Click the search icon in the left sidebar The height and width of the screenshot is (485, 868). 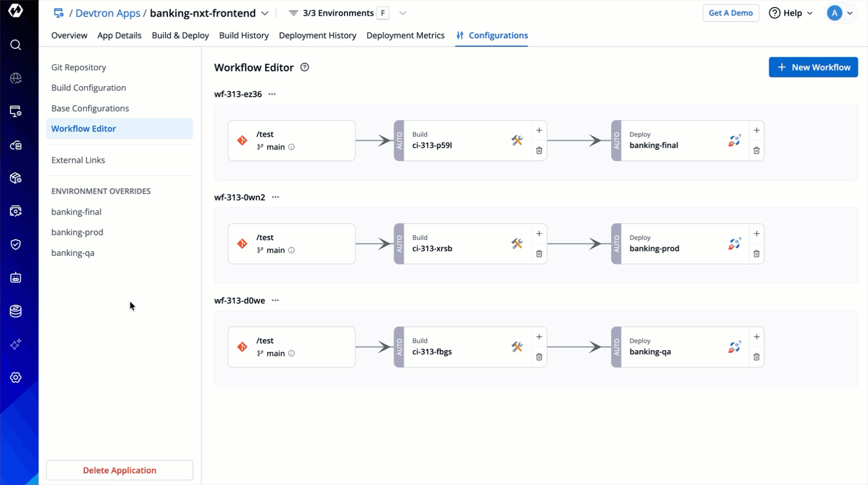click(16, 45)
